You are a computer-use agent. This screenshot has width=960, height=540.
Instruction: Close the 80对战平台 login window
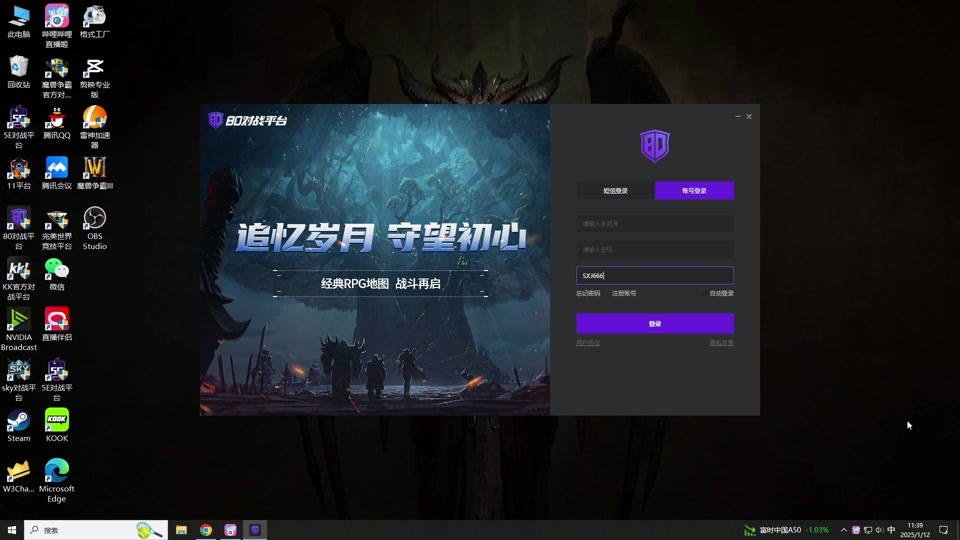[749, 116]
